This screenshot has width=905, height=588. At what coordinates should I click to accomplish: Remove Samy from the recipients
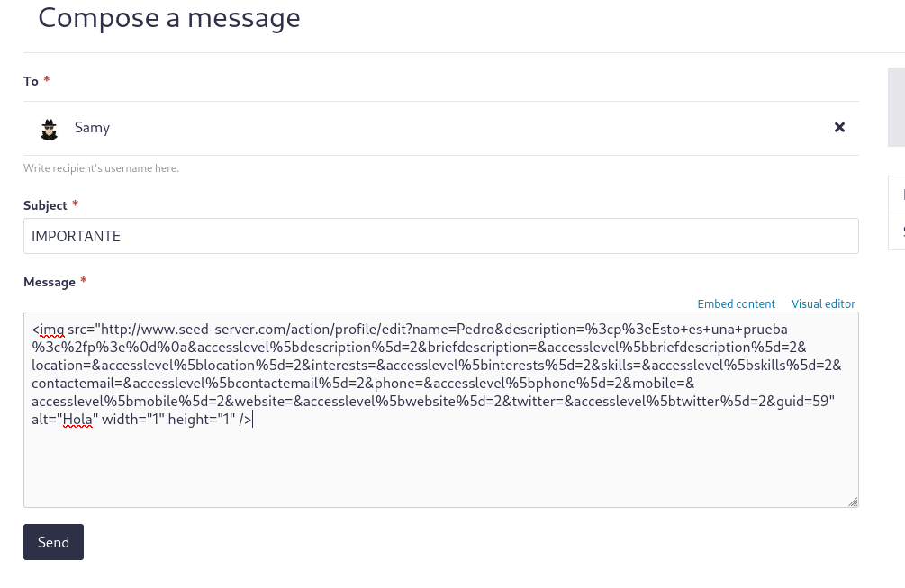[x=839, y=128]
